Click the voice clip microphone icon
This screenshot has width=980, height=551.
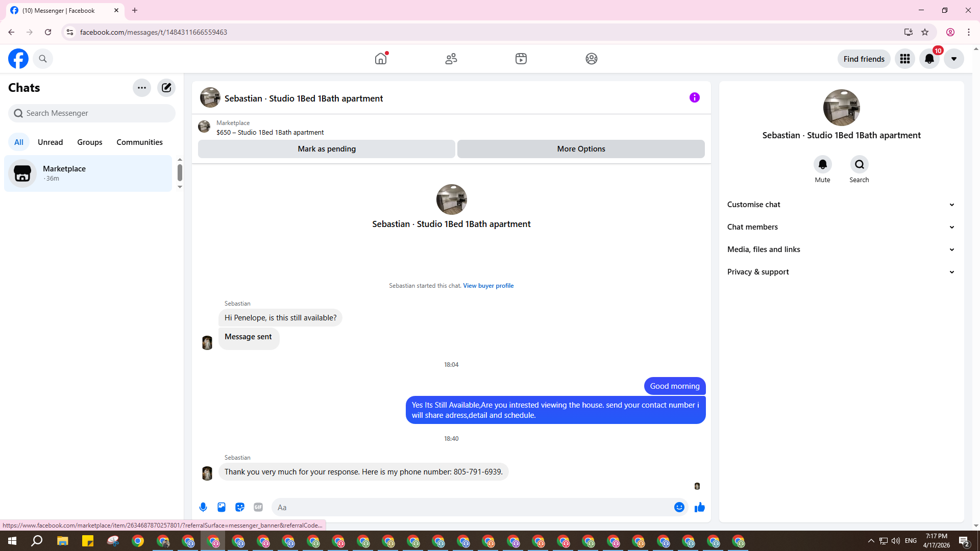pyautogui.click(x=203, y=507)
